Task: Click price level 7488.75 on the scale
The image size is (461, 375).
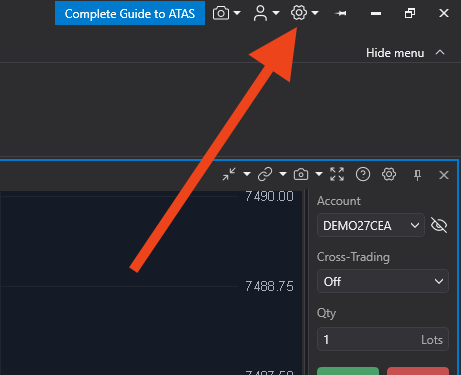Action: [x=269, y=286]
